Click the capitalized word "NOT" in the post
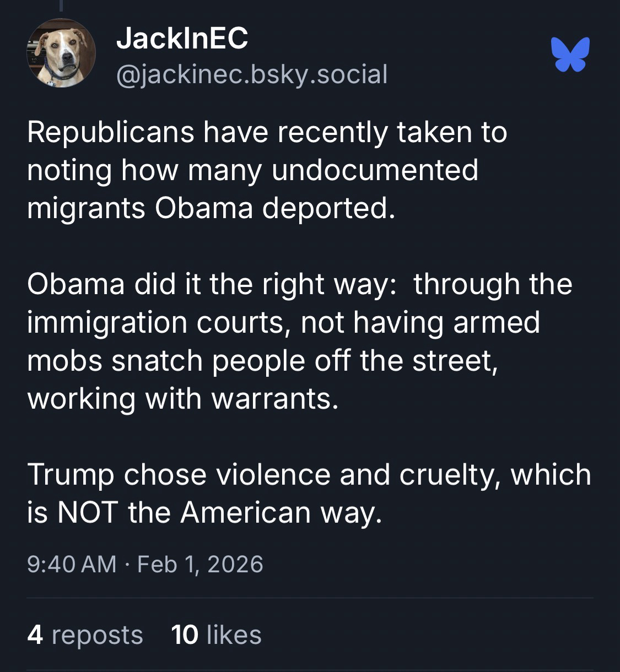 point(87,513)
